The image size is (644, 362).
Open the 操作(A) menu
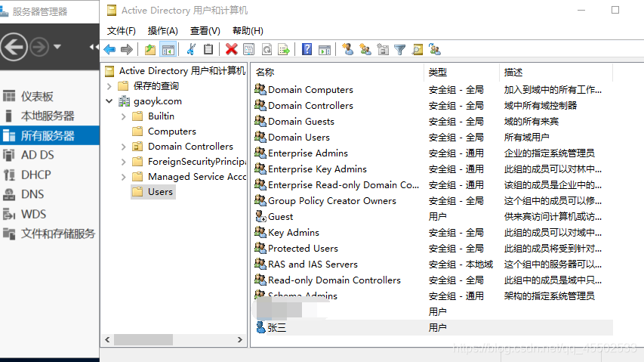(162, 31)
